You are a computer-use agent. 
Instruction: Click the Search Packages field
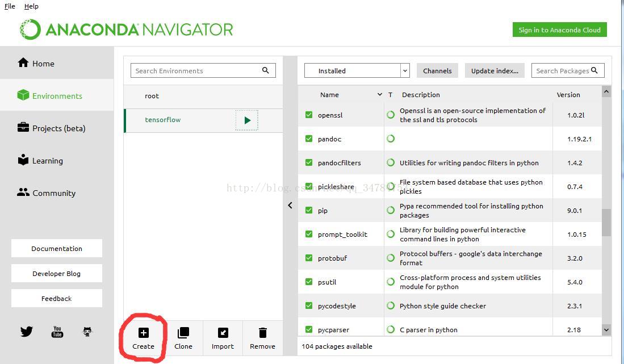pyautogui.click(x=568, y=70)
